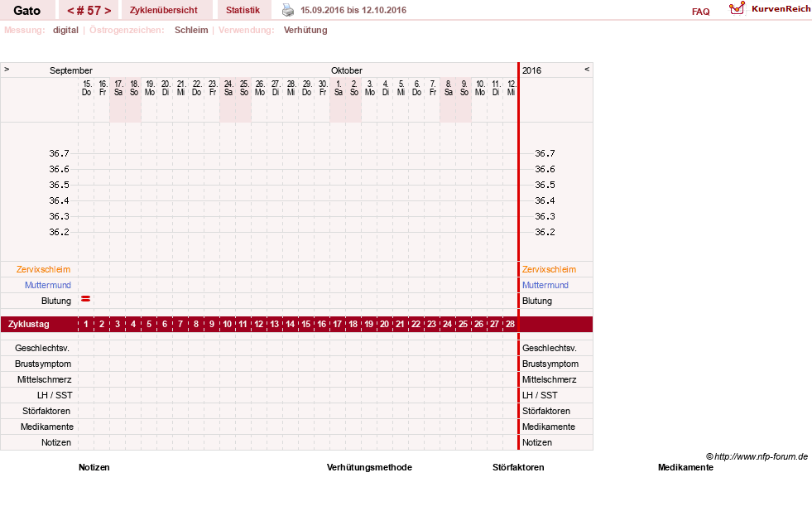Screen dimensions: 812x516
Task: Open the Statistik tab
Action: coord(243,11)
